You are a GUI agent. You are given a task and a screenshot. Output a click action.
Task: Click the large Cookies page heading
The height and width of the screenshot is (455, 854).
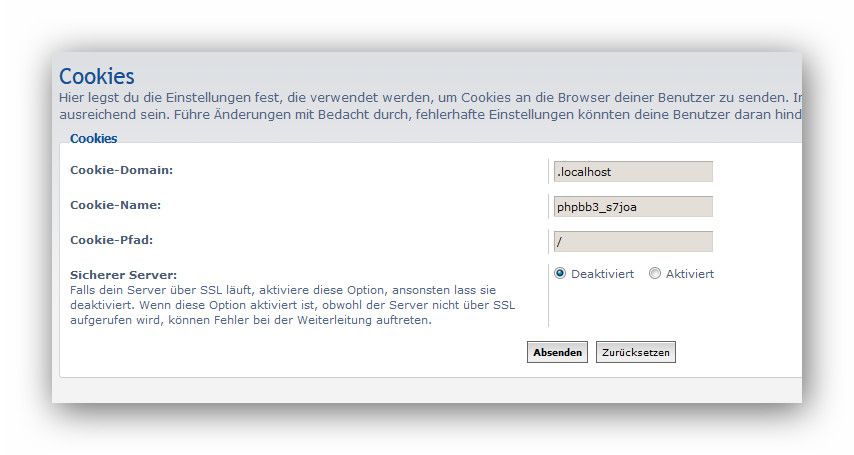tap(97, 76)
